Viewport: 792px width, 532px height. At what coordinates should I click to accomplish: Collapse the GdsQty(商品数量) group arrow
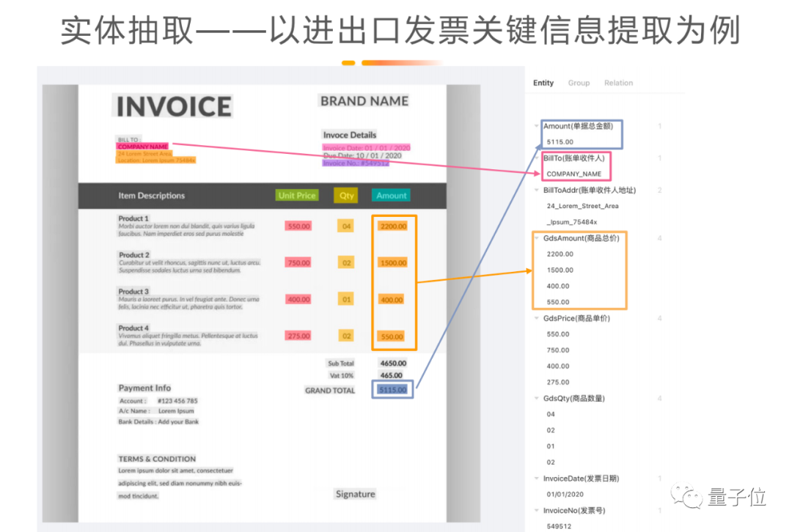coord(536,398)
